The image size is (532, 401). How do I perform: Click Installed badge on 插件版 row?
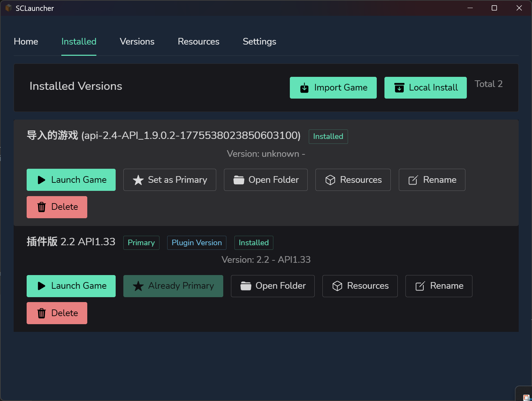click(254, 243)
